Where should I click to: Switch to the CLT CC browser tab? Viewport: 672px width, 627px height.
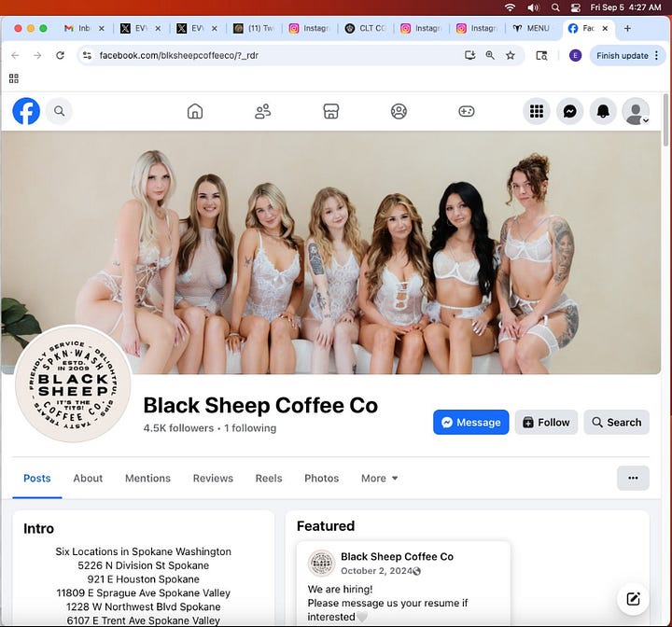(366, 28)
